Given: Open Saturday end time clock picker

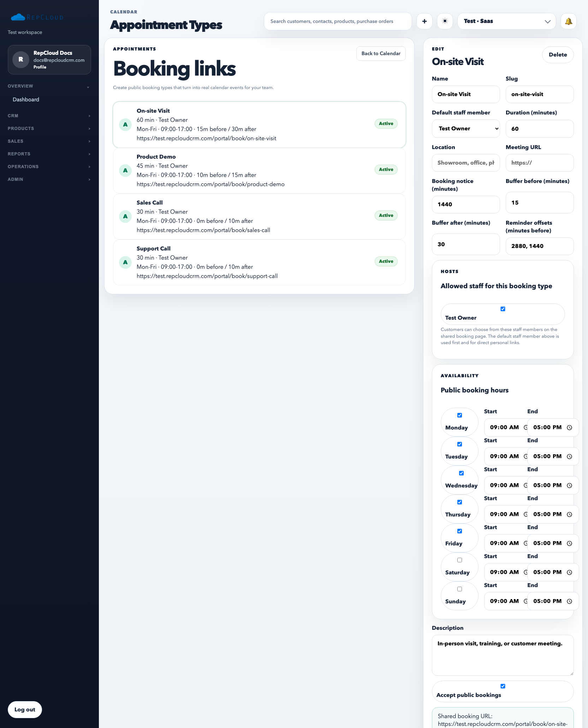Looking at the screenshot, I should click(x=569, y=572).
